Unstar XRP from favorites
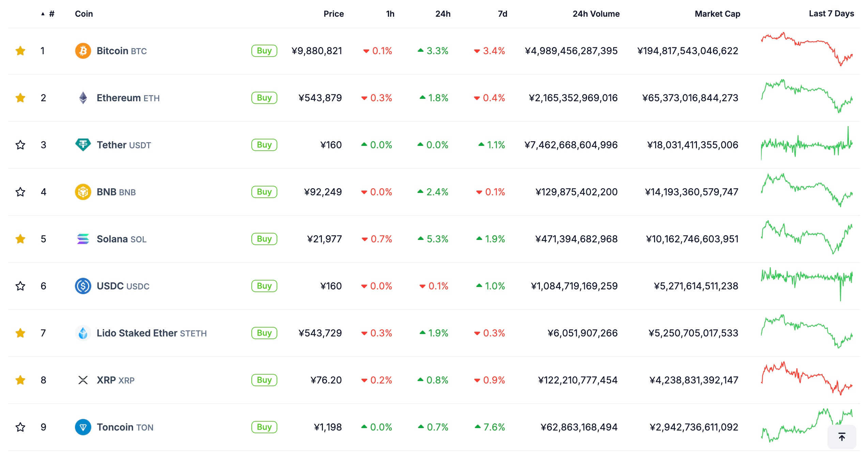The image size is (868, 452). pyautogui.click(x=20, y=380)
